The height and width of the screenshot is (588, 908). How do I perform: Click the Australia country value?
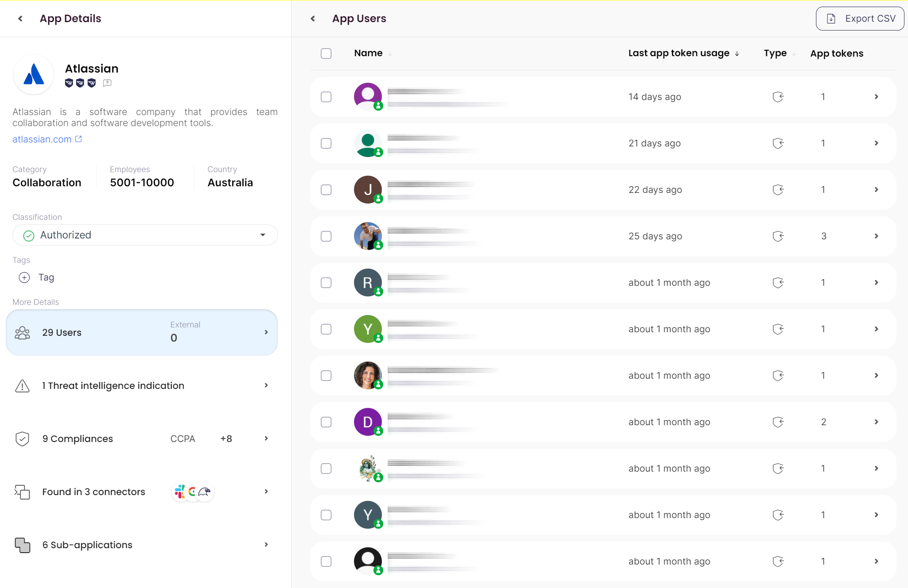pos(230,183)
